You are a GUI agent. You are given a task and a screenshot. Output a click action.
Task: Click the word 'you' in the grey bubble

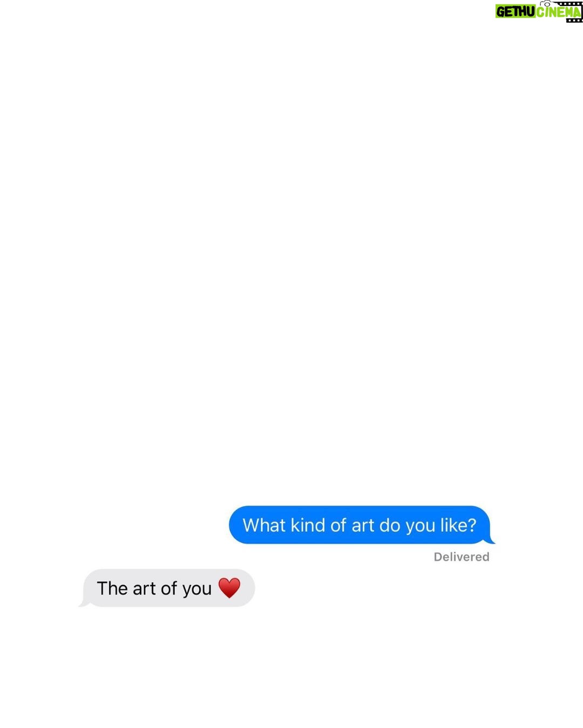196,589
